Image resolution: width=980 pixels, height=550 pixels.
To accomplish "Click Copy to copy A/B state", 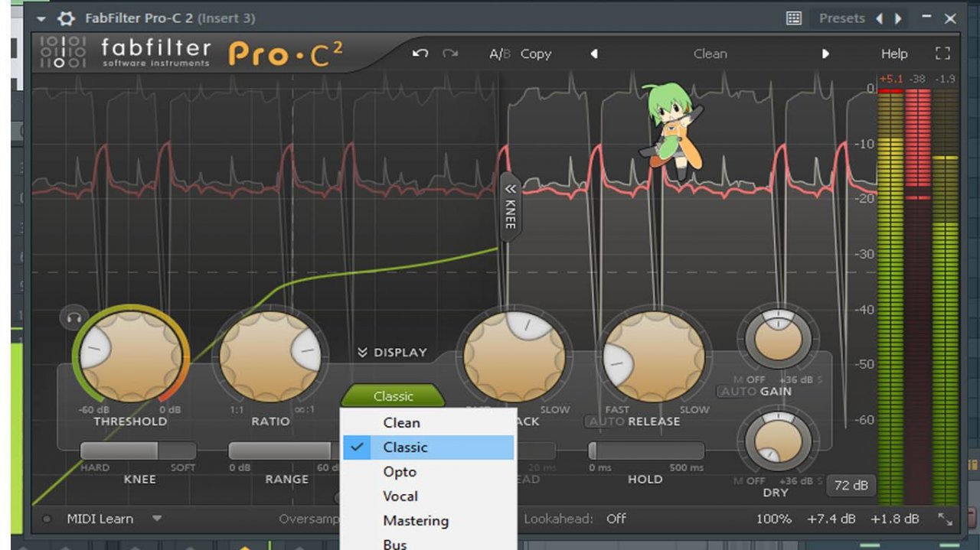I will coord(536,54).
